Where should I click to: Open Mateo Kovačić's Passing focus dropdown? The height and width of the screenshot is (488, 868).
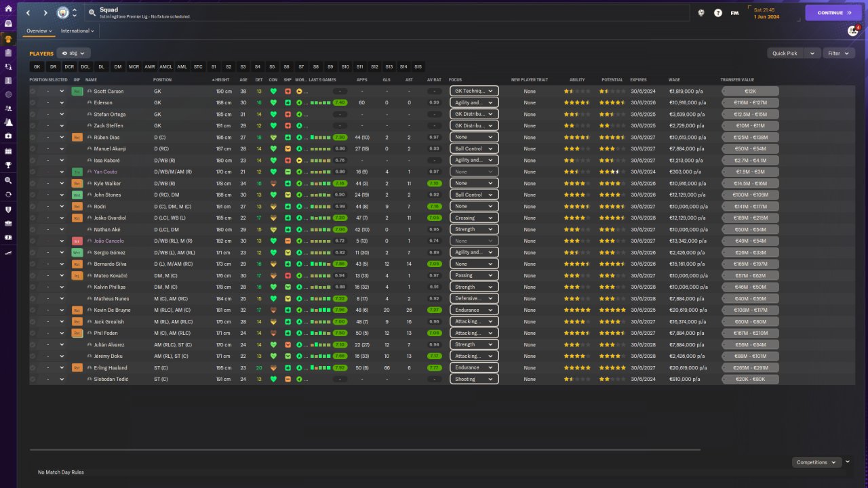473,275
